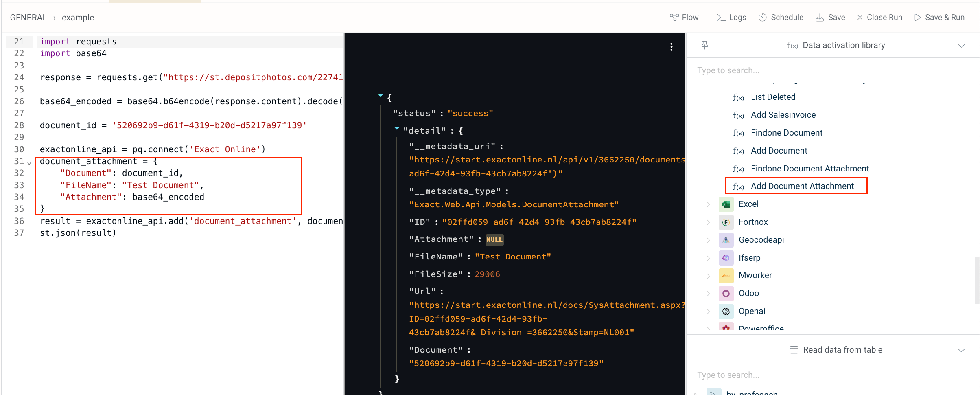The image size is (980, 395).
Task: Pin the Data activation library panel
Action: tap(705, 45)
